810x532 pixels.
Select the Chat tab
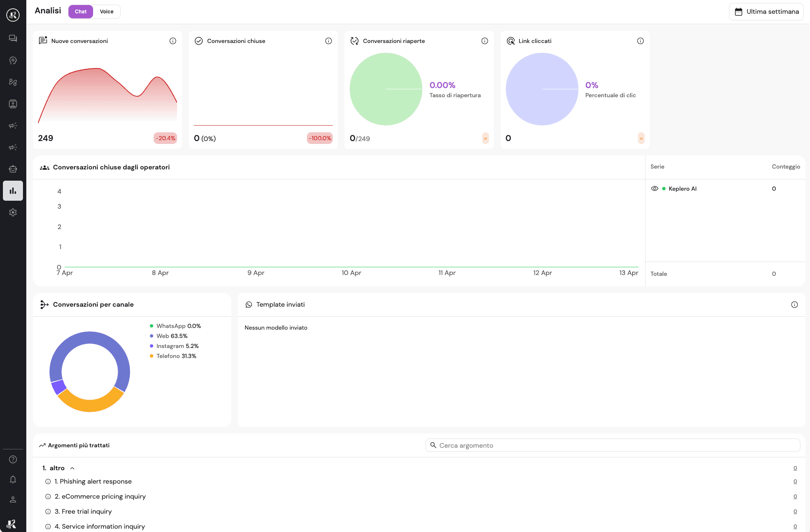[x=81, y=12]
